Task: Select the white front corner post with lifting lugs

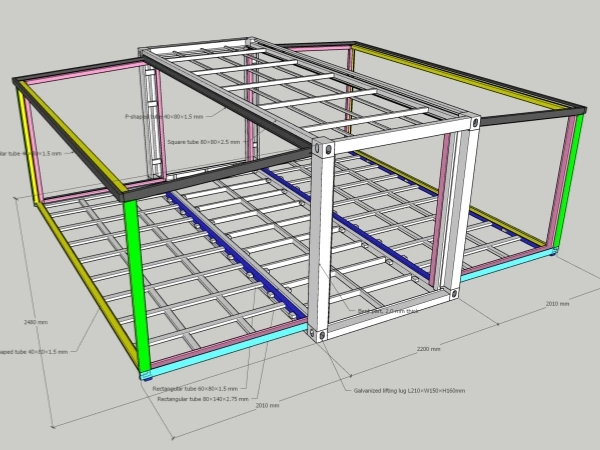Action: 320,241
